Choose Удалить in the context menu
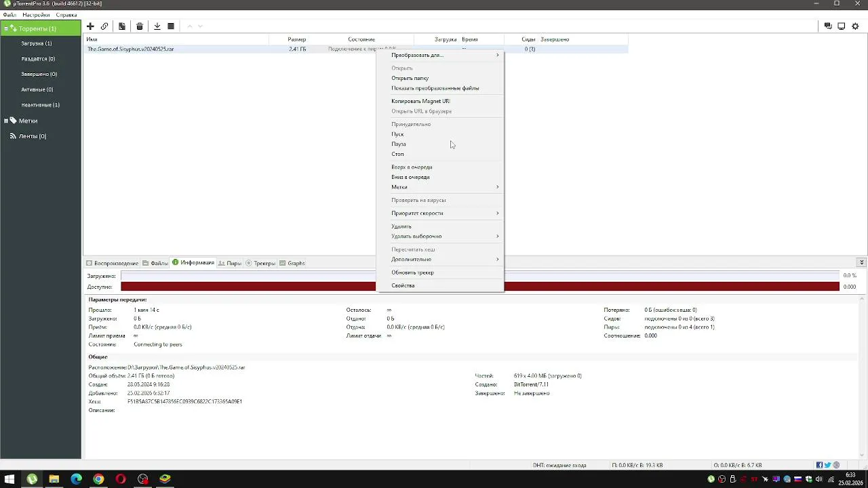868x488 pixels. pos(441,226)
